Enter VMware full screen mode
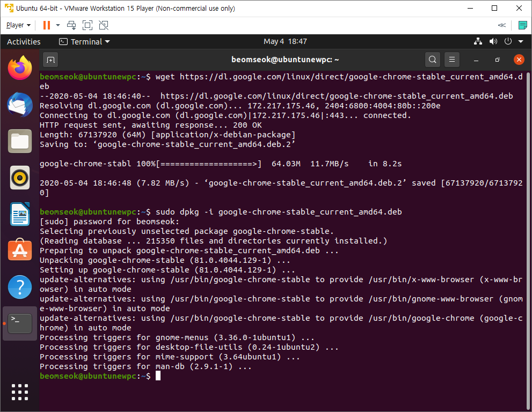The width and height of the screenshot is (532, 412). coord(88,25)
